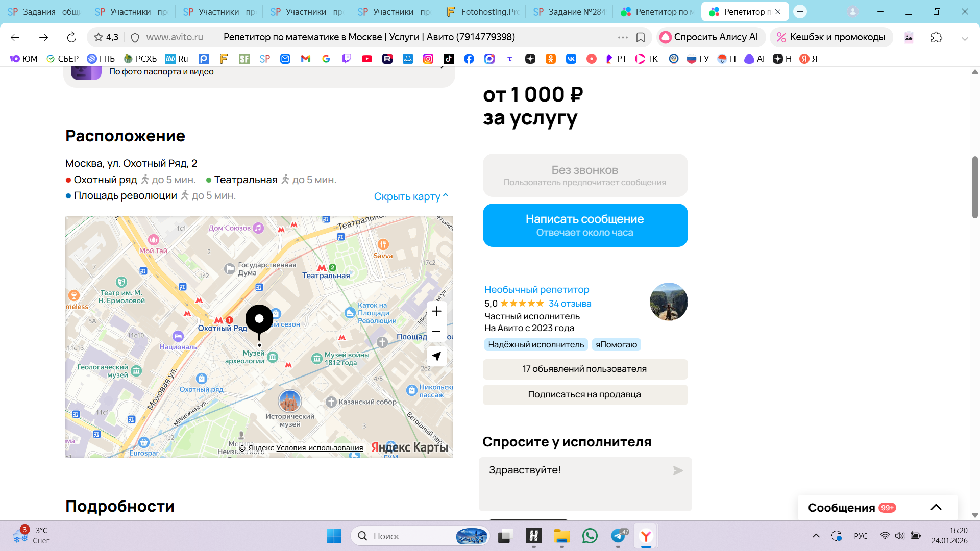The height and width of the screenshot is (551, 980).
Task: Open YouTube bookmark icon
Action: click(x=367, y=59)
